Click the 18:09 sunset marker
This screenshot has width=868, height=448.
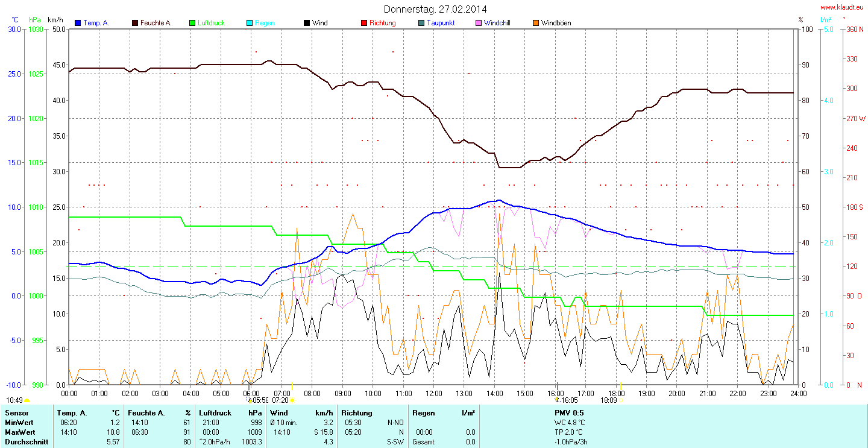(621, 400)
